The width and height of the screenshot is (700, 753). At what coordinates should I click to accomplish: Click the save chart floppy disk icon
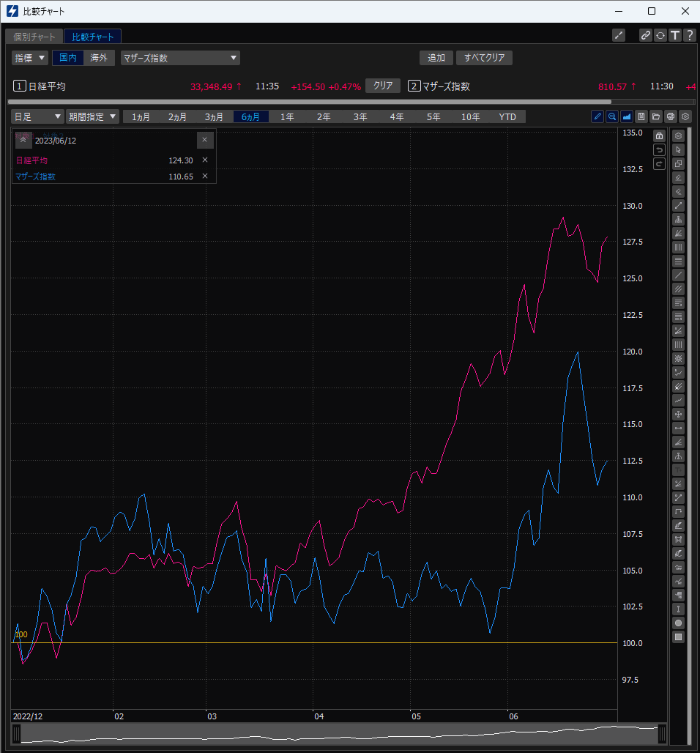pyautogui.click(x=641, y=116)
